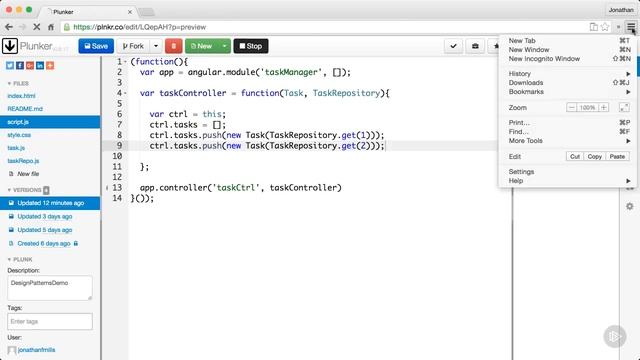Select Print… in the menu
640x360 pixels.
click(x=569, y=122)
